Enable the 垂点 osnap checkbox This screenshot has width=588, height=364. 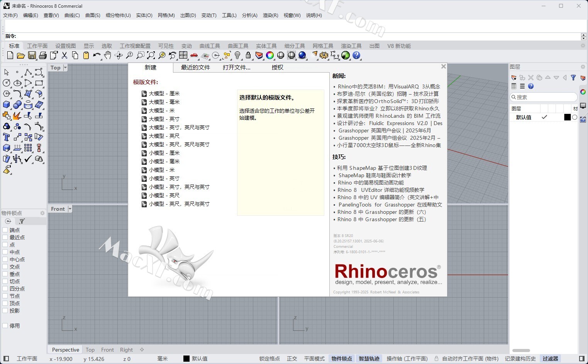5,274
